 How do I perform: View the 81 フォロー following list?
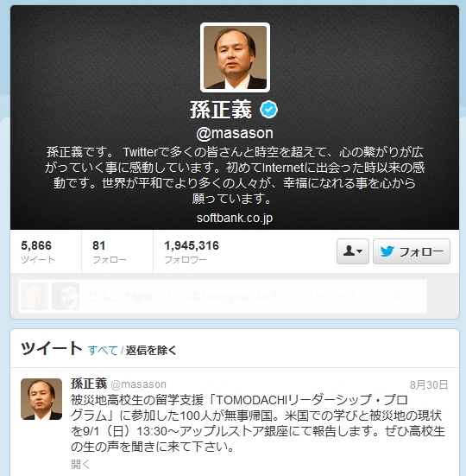[x=109, y=251]
